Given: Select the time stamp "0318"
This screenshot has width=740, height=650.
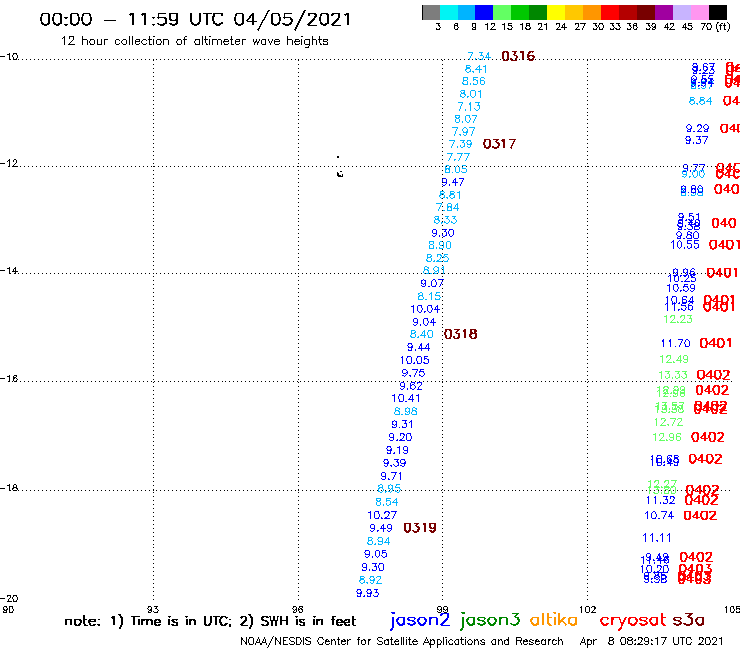Looking at the screenshot, I should (x=461, y=334).
